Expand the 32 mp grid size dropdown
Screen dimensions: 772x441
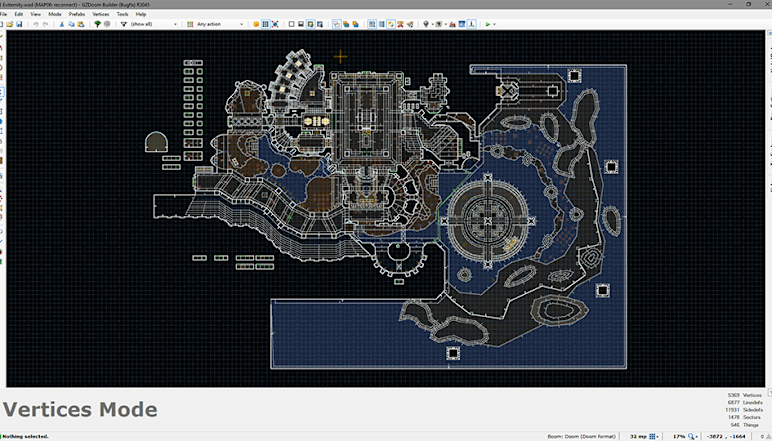click(x=658, y=437)
